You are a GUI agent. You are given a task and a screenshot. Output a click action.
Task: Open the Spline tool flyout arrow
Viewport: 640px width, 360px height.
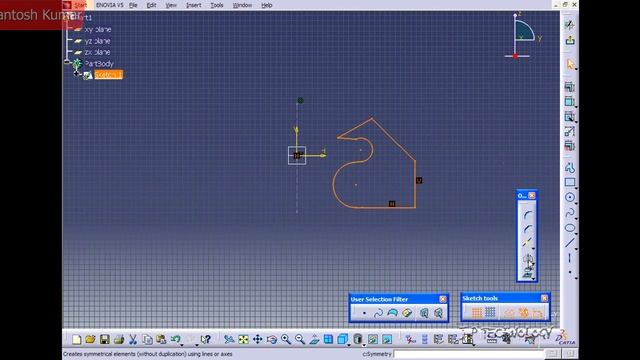[576, 218]
